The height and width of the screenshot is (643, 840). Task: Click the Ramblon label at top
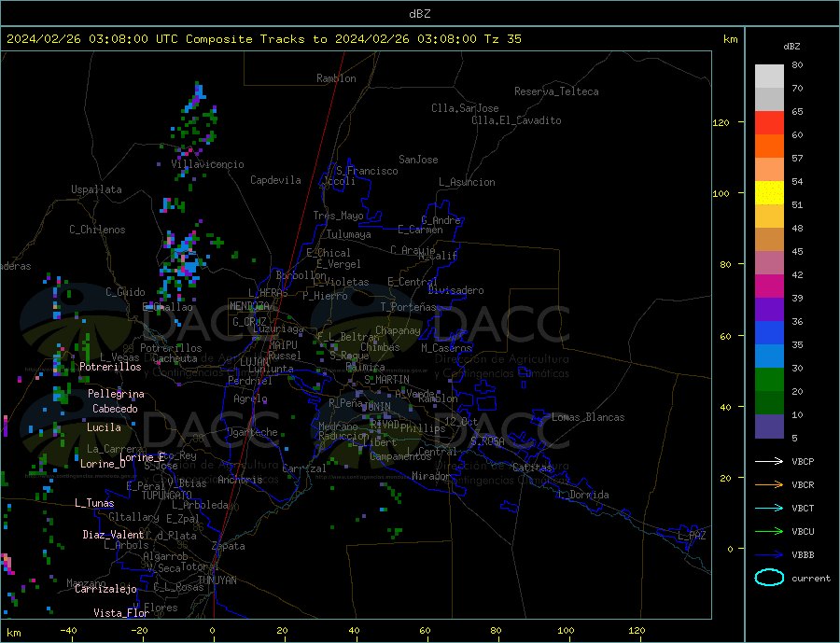click(x=336, y=78)
